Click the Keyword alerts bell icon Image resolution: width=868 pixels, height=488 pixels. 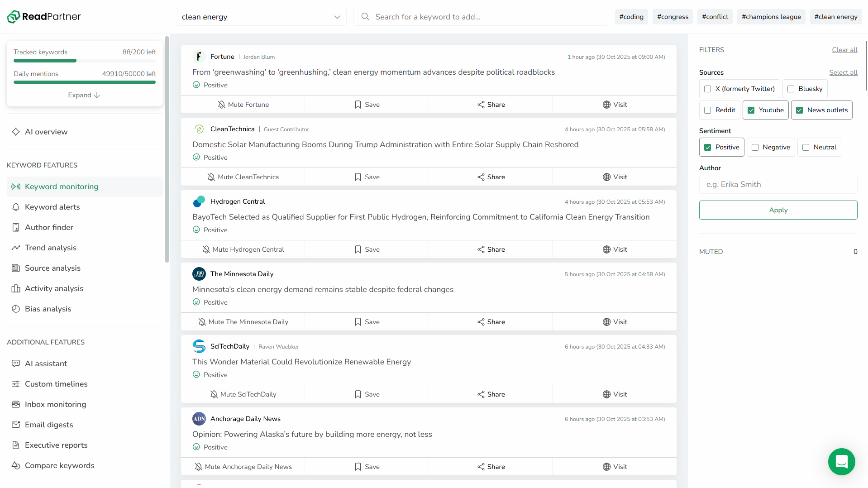tap(16, 207)
